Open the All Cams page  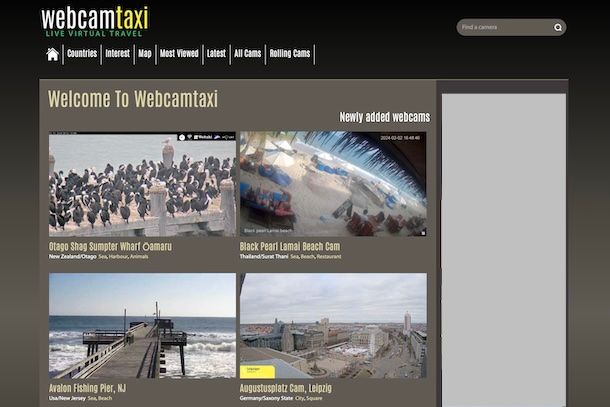(x=247, y=54)
